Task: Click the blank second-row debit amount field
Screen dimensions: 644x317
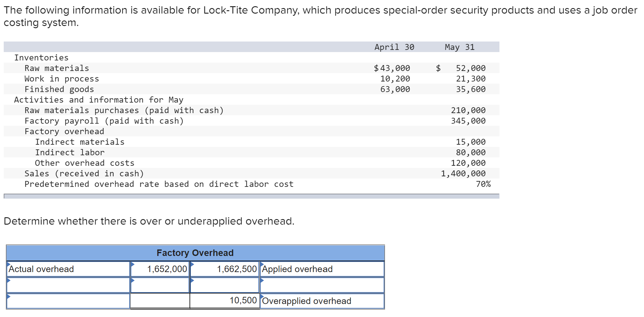Action: pos(160,285)
